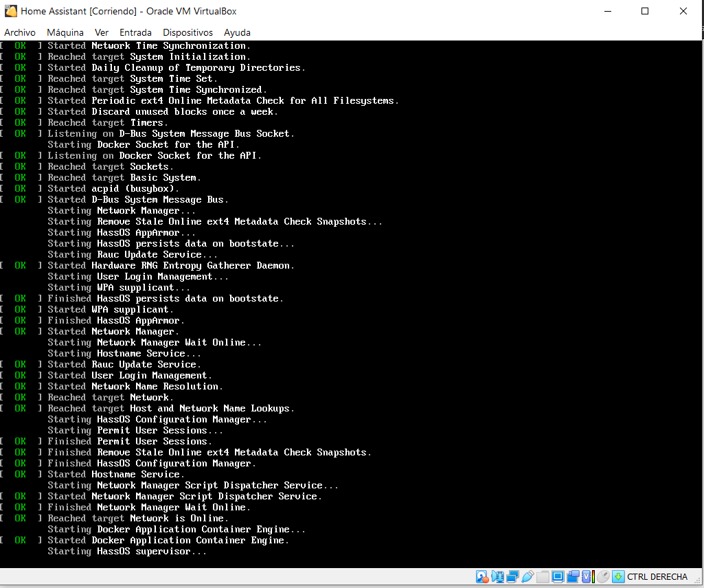Click the VirtualBox icon in title bar
The height and width of the screenshot is (588, 704).
11,11
